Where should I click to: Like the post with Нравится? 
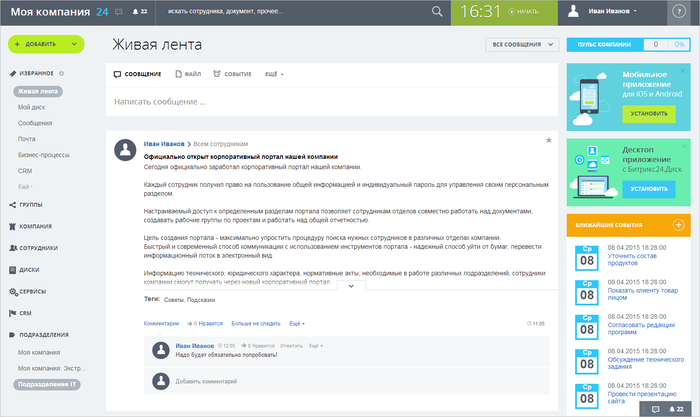206,323
